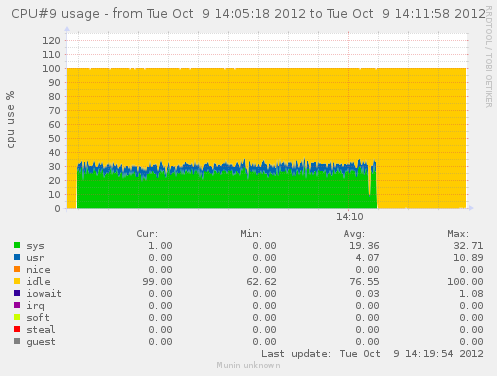Click the orange nice legend swatch
This screenshot has height=376, width=497.
click(x=17, y=269)
